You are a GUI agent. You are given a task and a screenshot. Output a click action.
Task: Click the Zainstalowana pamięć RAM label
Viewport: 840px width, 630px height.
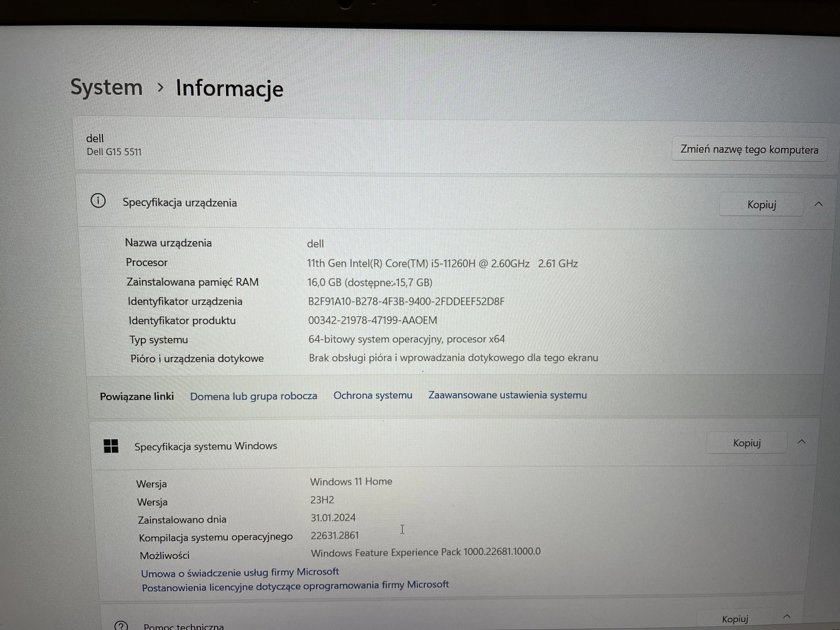(192, 282)
